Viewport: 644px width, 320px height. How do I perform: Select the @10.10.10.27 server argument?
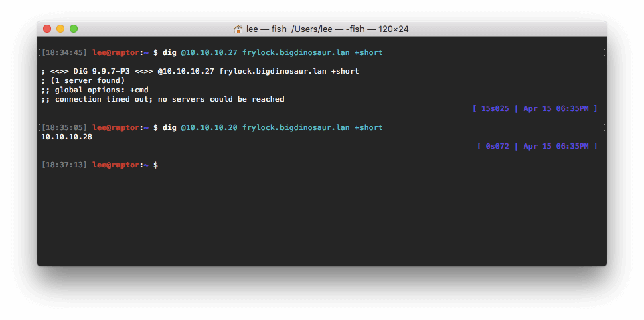point(209,52)
